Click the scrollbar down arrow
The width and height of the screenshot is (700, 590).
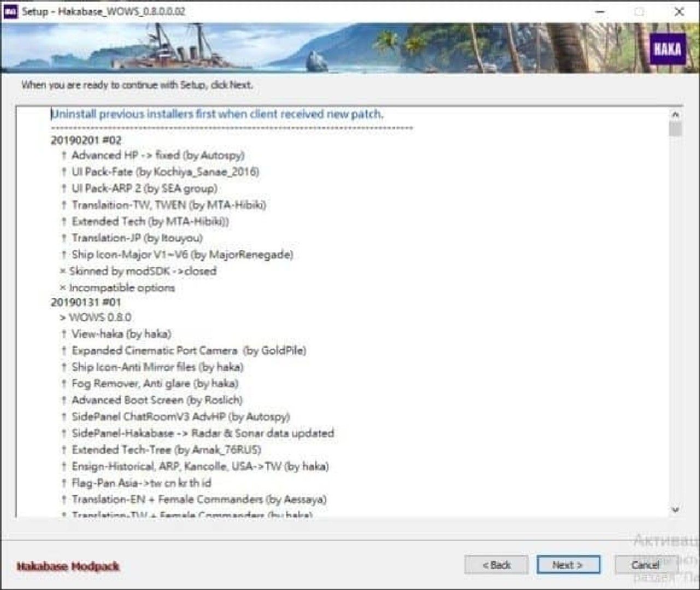[675, 510]
